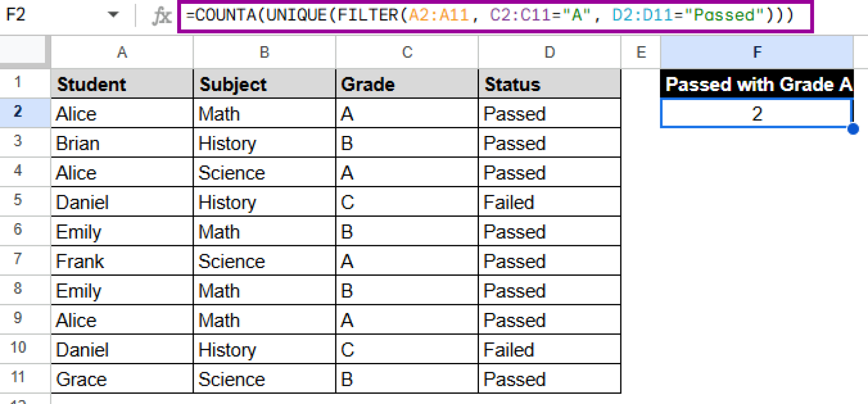
Task: Select column E header
Action: pos(640,52)
